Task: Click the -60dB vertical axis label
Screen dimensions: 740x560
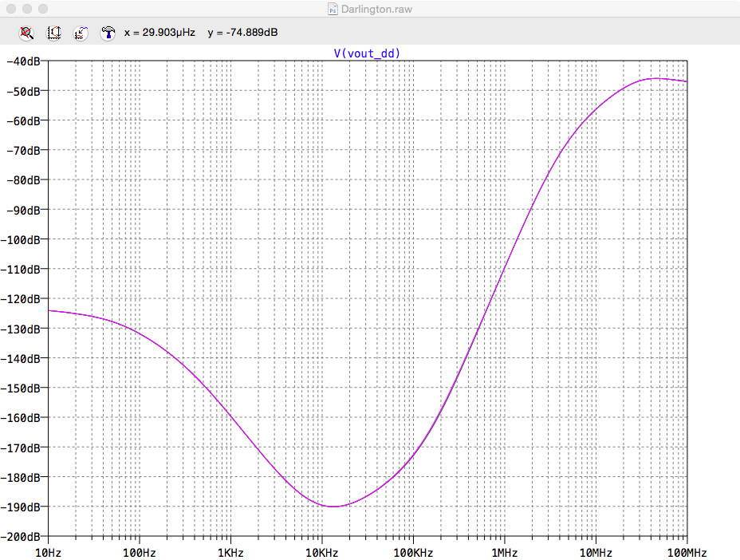Action: click(x=23, y=121)
